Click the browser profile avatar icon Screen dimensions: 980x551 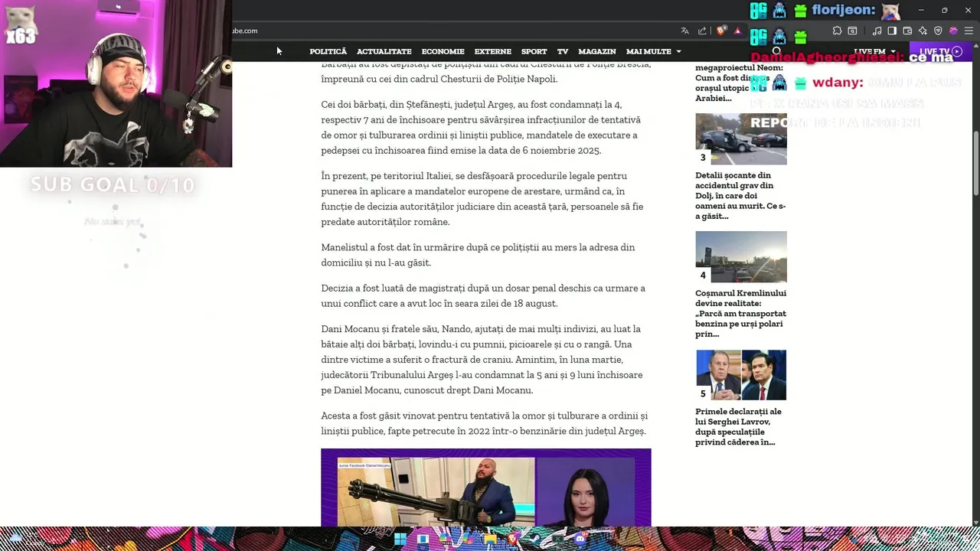pyautogui.click(x=953, y=31)
